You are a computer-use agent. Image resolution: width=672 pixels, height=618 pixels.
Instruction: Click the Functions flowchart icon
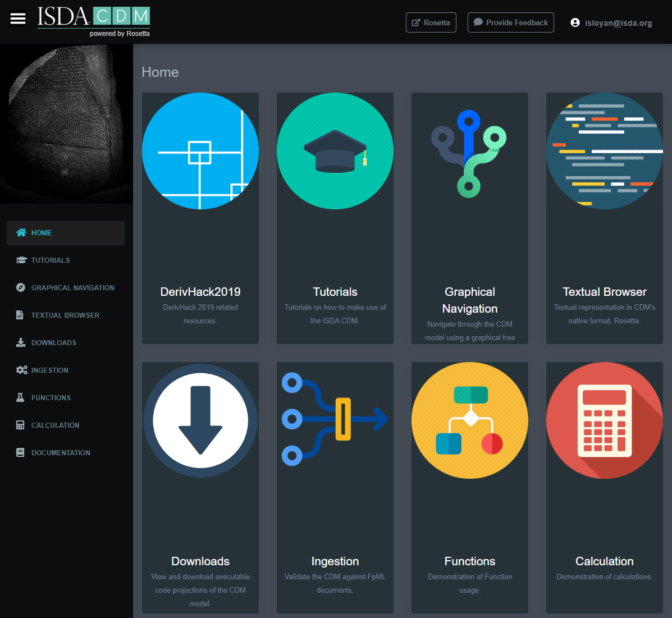(470, 420)
